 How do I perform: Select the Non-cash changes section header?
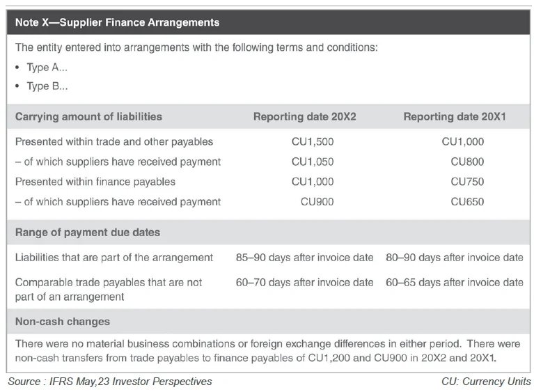click(x=63, y=322)
